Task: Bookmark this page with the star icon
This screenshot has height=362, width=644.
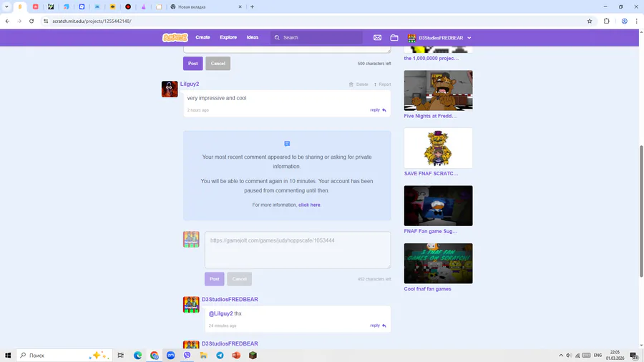Action: coord(590,21)
